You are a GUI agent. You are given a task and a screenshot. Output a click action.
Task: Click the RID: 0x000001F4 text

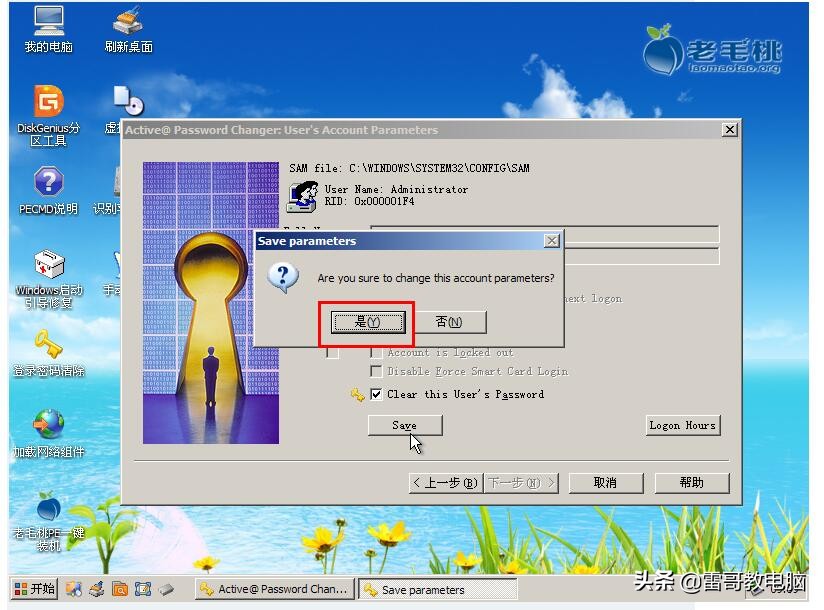click(369, 201)
